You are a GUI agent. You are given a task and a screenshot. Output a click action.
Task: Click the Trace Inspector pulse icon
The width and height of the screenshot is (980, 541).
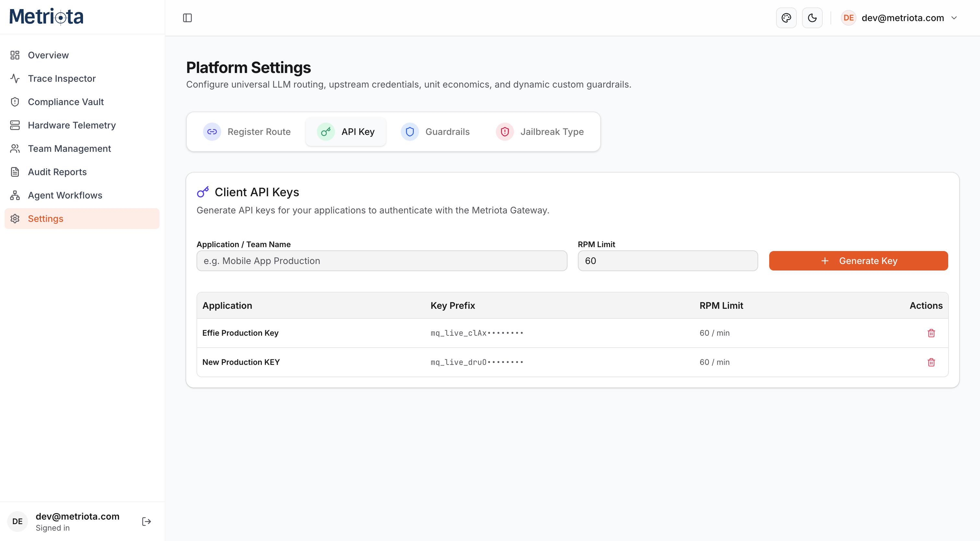pyautogui.click(x=15, y=78)
